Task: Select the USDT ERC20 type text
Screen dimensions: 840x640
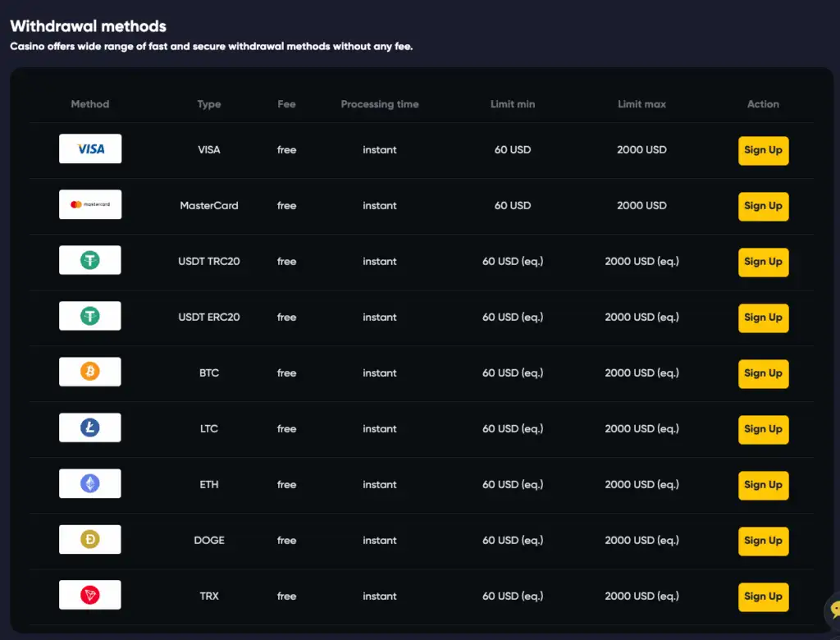Action: point(209,317)
